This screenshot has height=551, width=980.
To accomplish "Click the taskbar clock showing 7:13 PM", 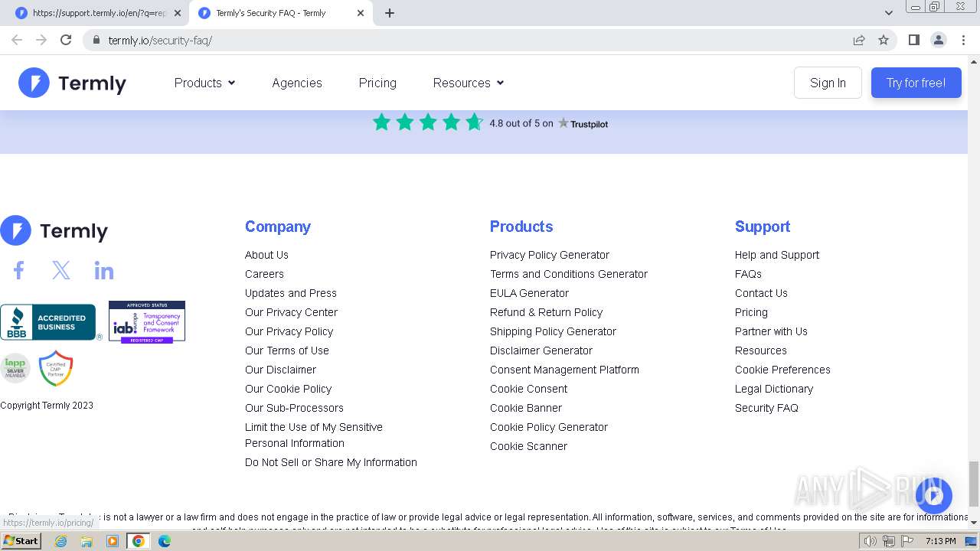I will [940, 541].
